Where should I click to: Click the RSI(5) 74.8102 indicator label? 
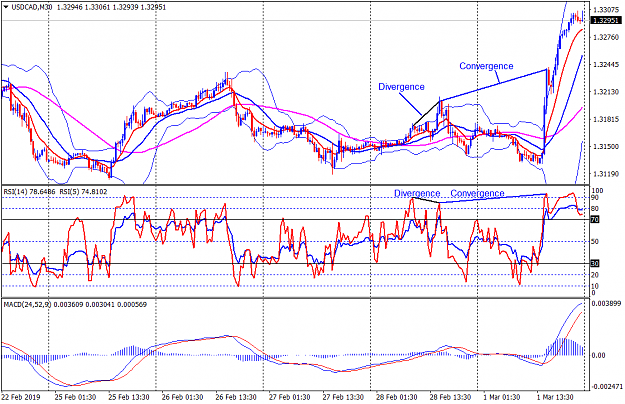point(83,192)
